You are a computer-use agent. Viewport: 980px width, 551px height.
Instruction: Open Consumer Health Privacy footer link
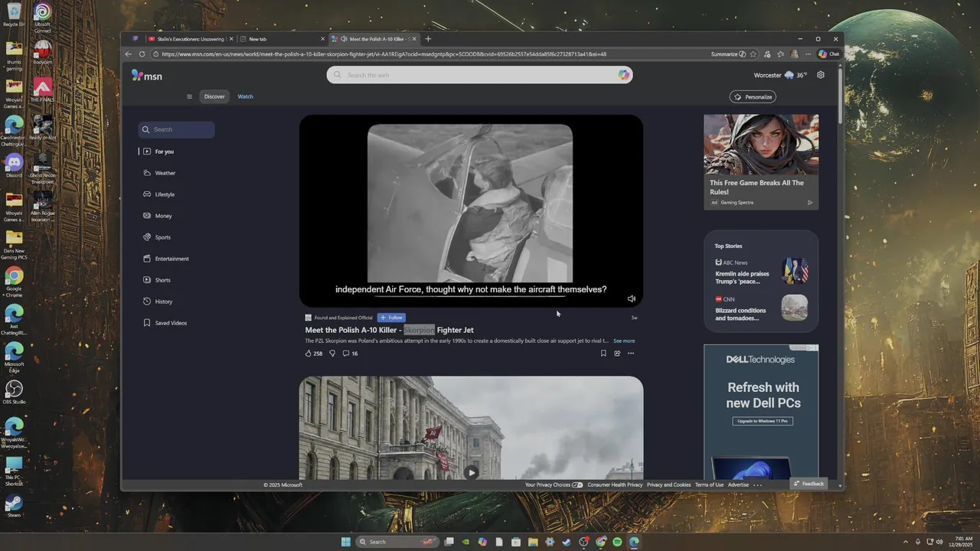[x=615, y=484]
